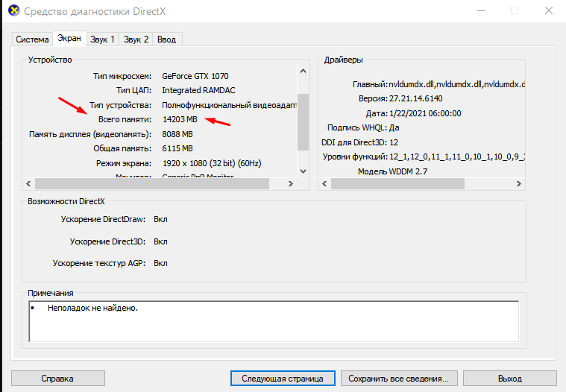
Task: Click the Уровни функций entry
Action: coord(424,157)
